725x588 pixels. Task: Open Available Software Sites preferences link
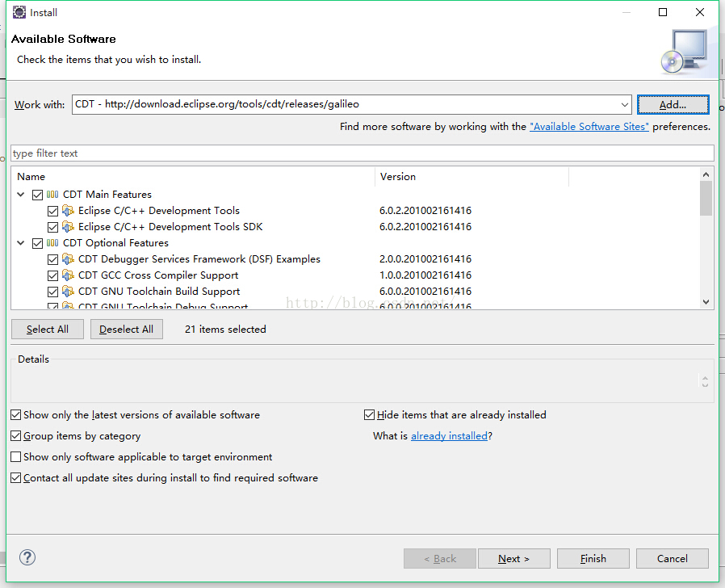click(589, 127)
